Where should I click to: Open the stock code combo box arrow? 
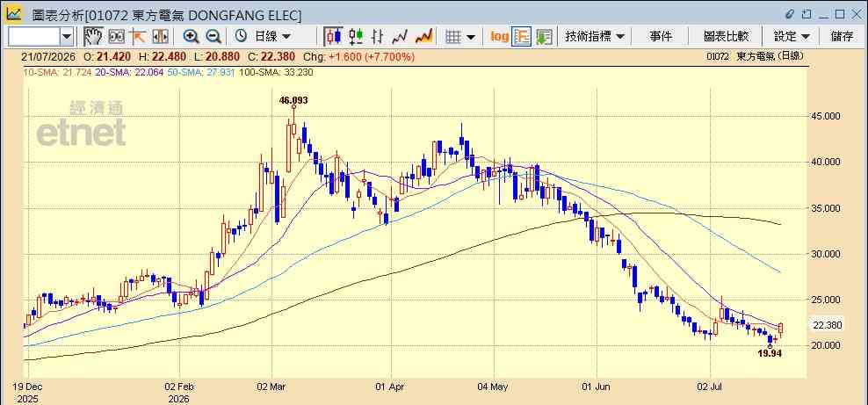pos(67,37)
